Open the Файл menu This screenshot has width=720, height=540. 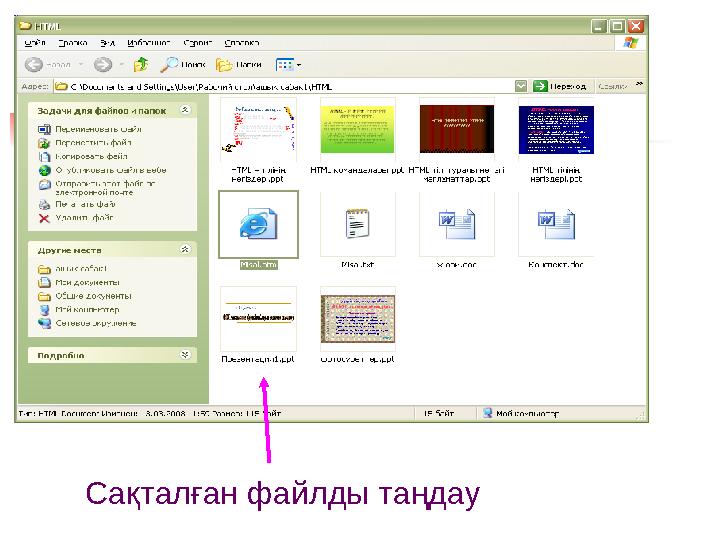(x=35, y=43)
